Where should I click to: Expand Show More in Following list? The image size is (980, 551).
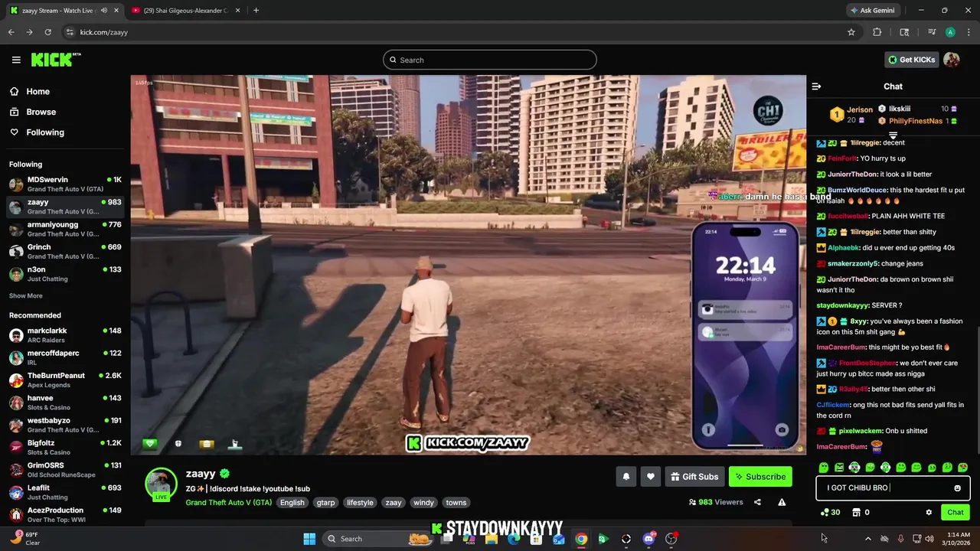click(26, 296)
